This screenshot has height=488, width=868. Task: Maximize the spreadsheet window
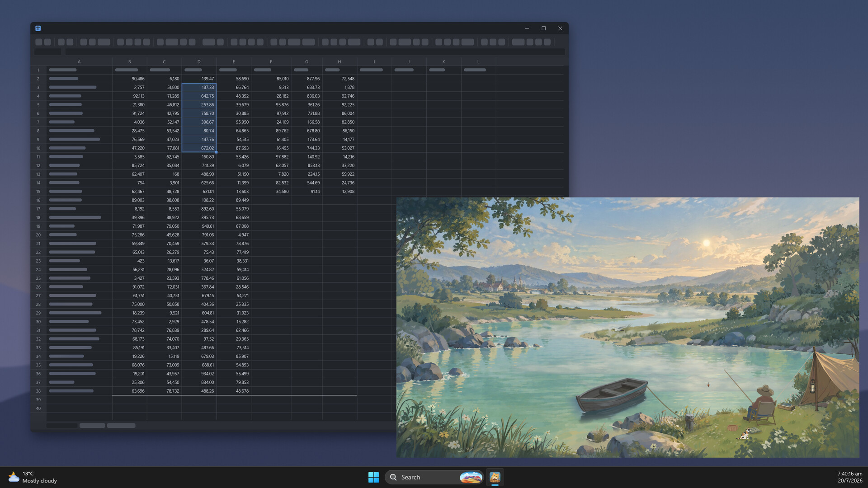coord(543,28)
